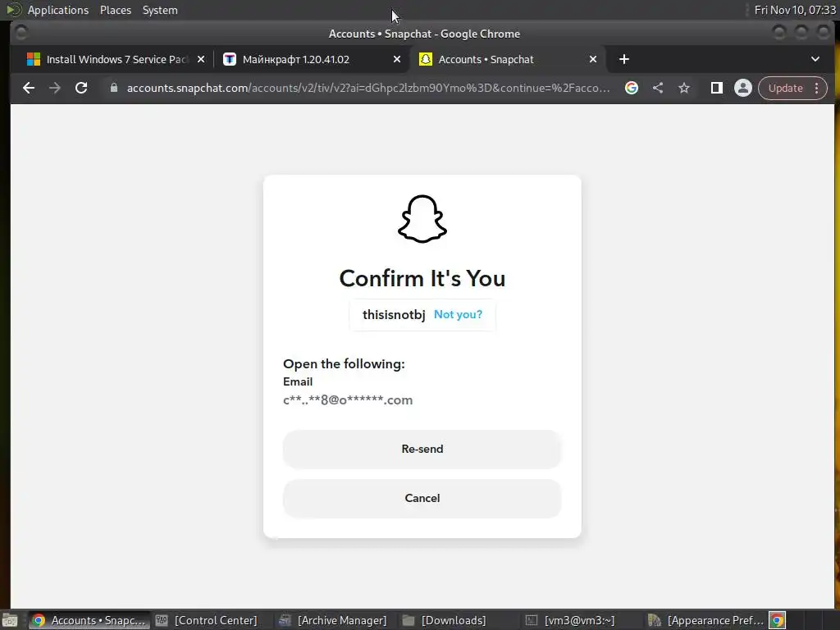840x630 pixels.
Task: Click the Cancel button
Action: click(422, 498)
